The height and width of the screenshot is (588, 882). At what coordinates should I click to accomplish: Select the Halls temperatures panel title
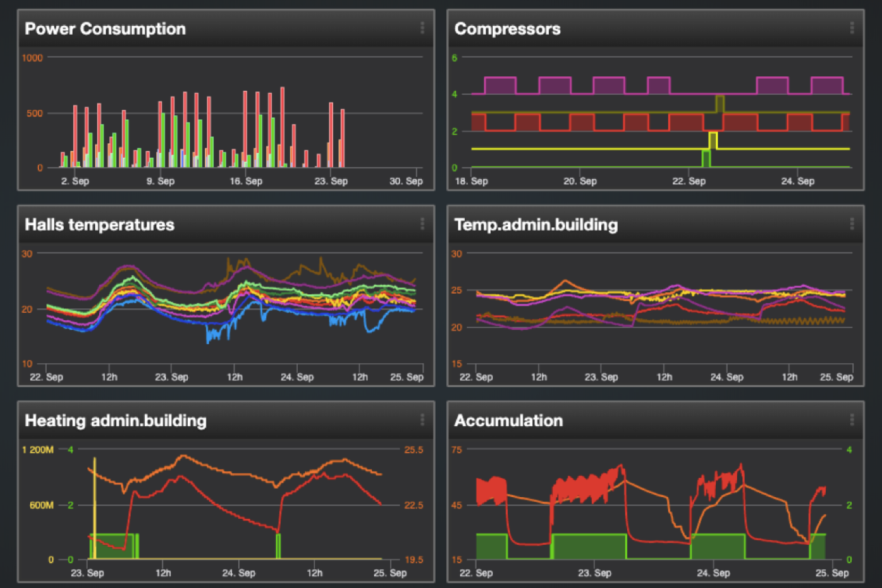[99, 225]
